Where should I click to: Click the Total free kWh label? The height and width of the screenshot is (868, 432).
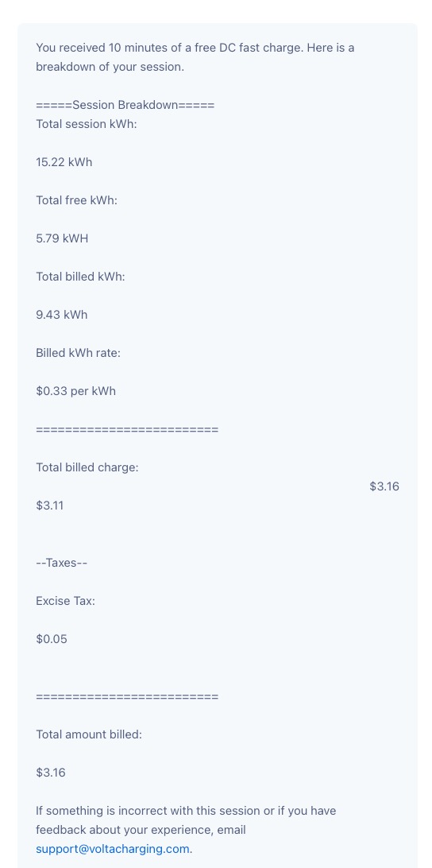click(76, 200)
